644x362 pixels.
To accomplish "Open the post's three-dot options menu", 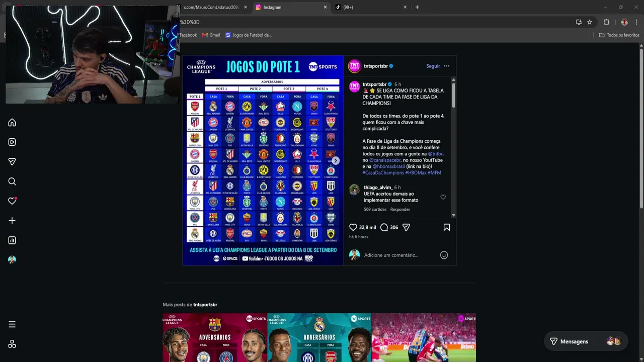I will 446,66.
